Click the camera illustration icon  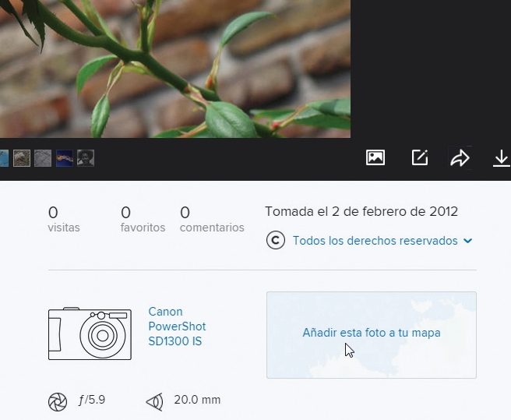(90, 334)
